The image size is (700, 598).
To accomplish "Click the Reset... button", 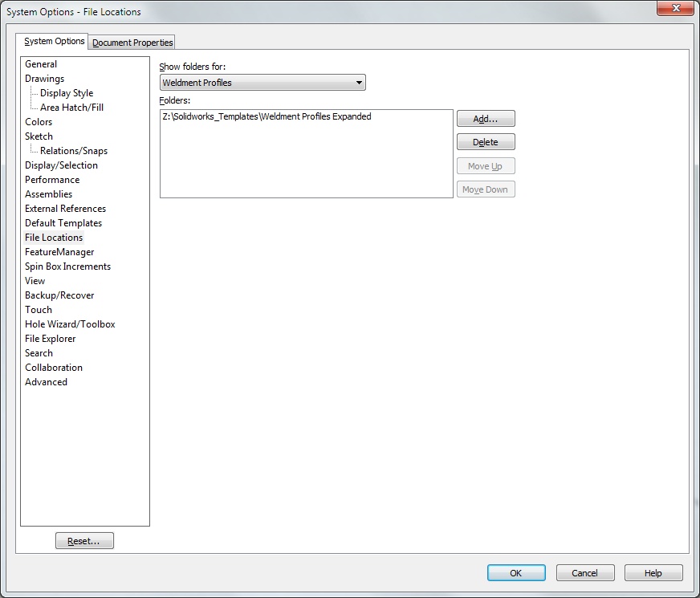I will pos(84,541).
